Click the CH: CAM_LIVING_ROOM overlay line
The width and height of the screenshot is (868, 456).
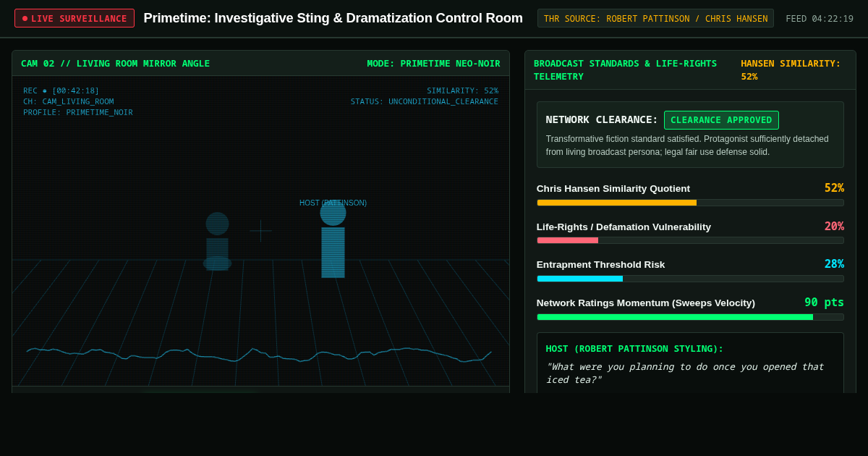point(68,101)
